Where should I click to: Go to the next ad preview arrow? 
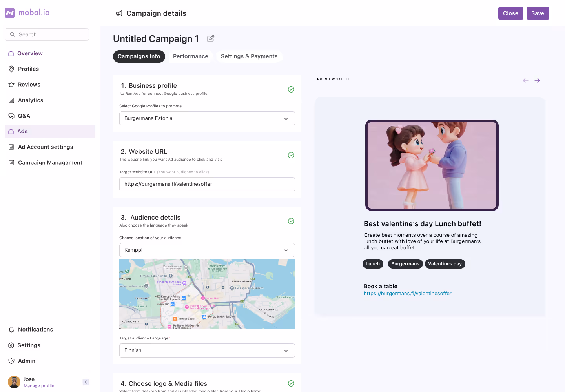(538, 80)
